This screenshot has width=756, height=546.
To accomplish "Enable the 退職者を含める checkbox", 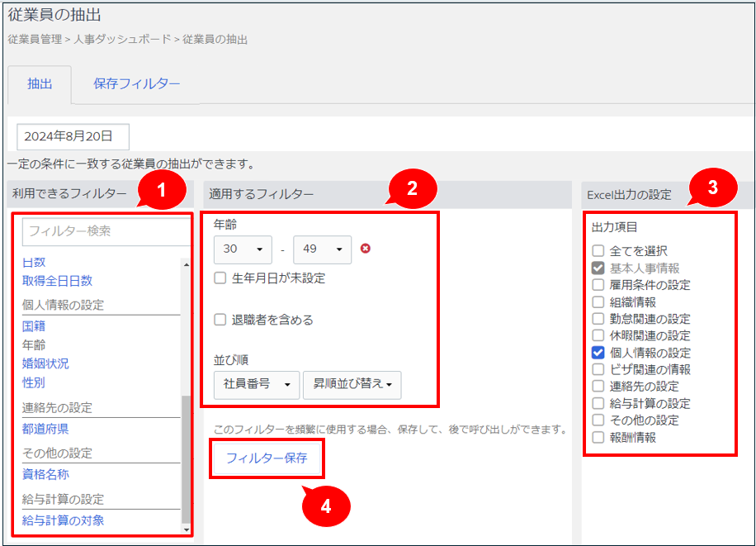I will 220,320.
